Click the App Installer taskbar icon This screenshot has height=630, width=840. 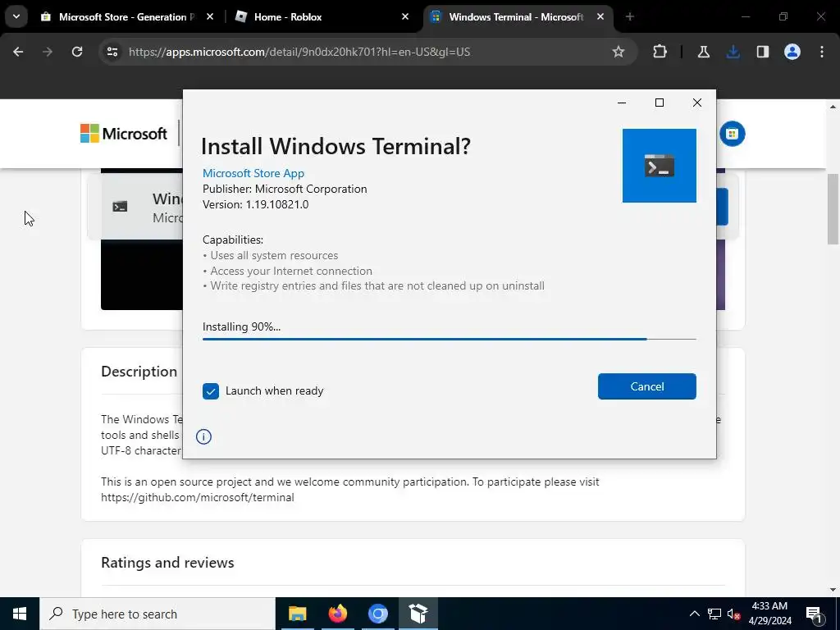pos(418,614)
